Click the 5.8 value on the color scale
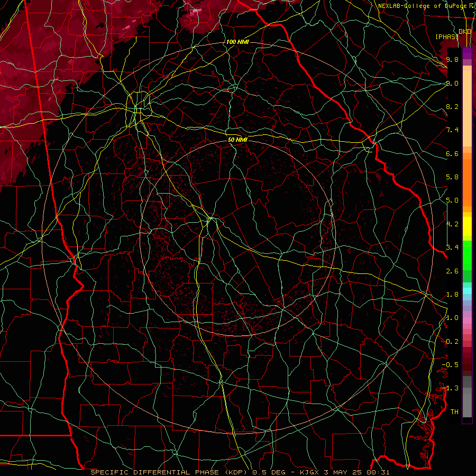This screenshot has width=476, height=476. [x=452, y=177]
